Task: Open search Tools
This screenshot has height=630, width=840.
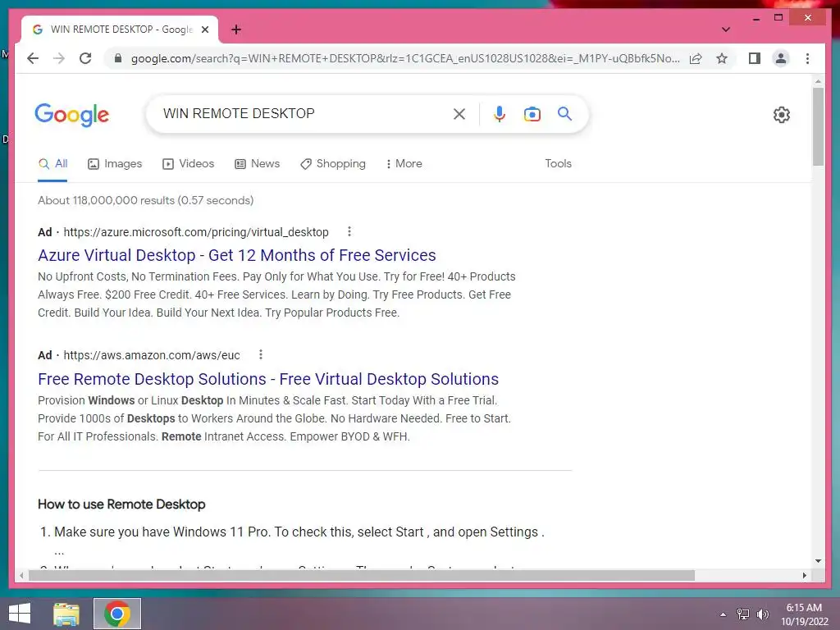Action: (x=558, y=164)
